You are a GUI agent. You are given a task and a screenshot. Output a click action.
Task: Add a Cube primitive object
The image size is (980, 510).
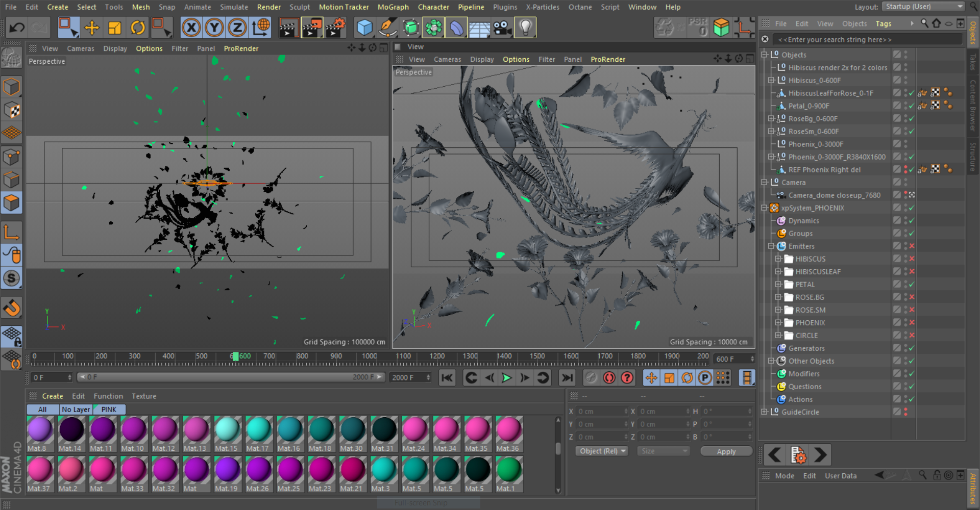(x=364, y=28)
